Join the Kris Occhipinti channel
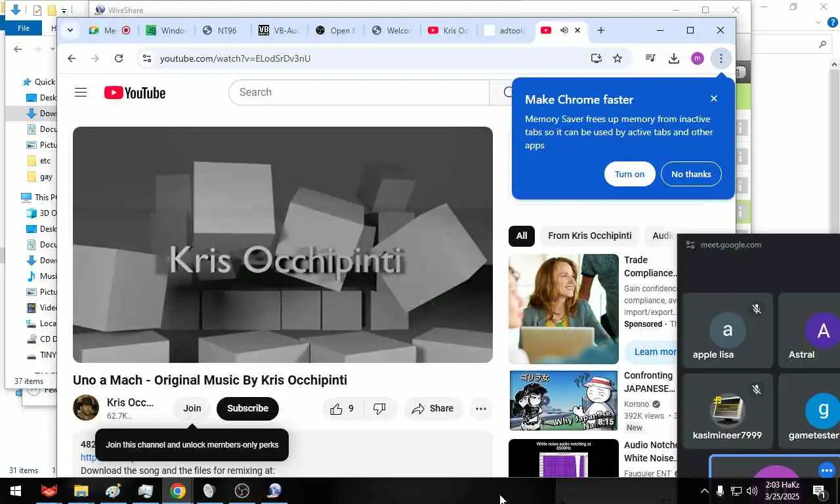This screenshot has height=504, width=840. pyautogui.click(x=192, y=408)
